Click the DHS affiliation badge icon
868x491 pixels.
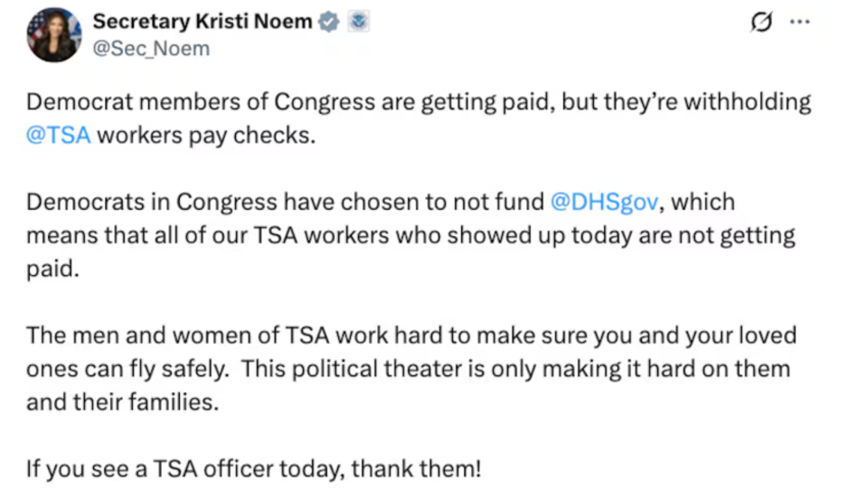[359, 22]
